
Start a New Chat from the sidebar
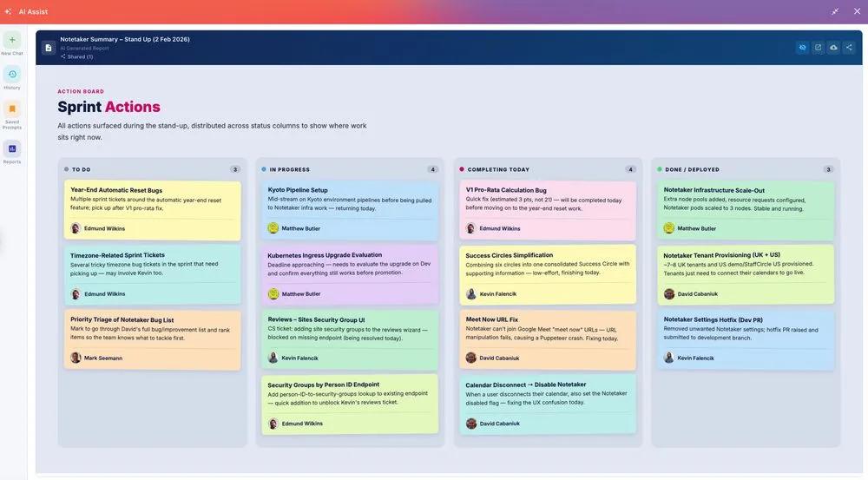(12, 41)
